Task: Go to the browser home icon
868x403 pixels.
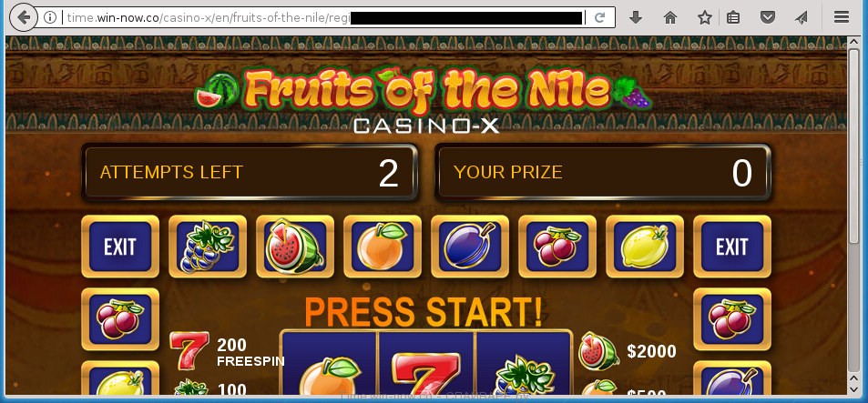Action: coord(670,17)
